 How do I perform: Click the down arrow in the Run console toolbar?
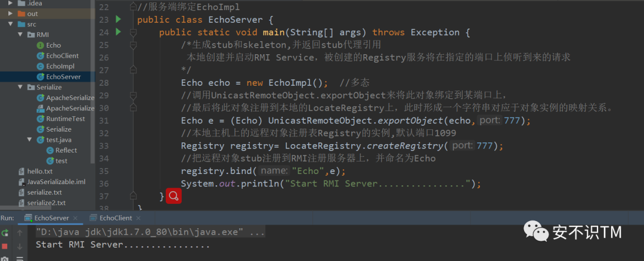tap(20, 246)
